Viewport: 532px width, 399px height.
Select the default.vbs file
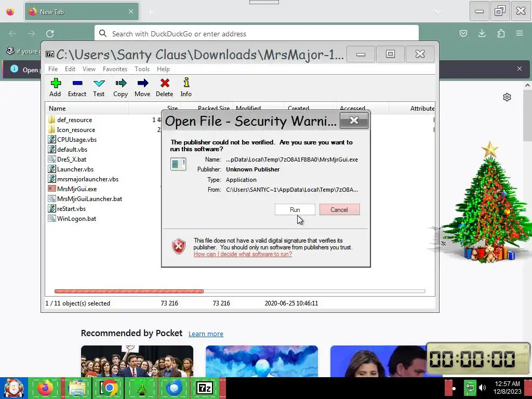point(68,149)
